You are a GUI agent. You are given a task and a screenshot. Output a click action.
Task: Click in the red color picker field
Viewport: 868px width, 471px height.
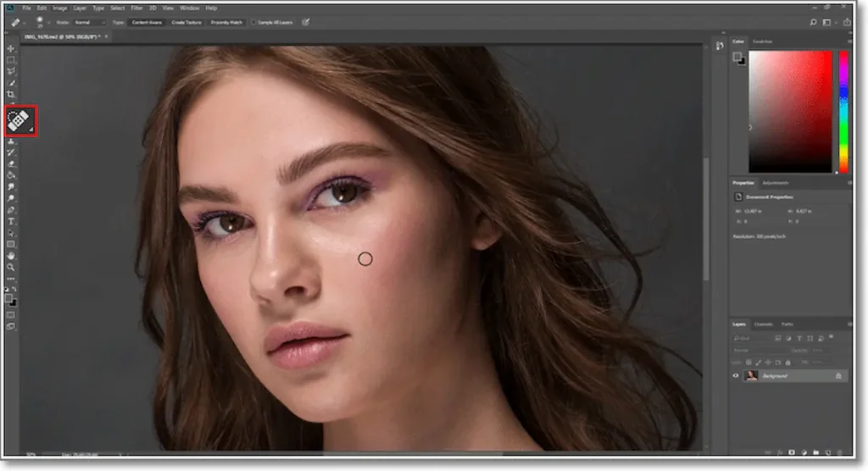coord(790,112)
